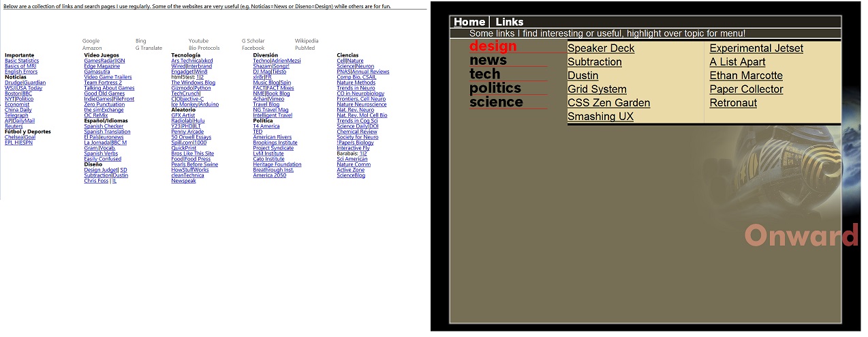868x337 pixels.
Task: Choose the Youtube search option
Action: tap(198, 41)
